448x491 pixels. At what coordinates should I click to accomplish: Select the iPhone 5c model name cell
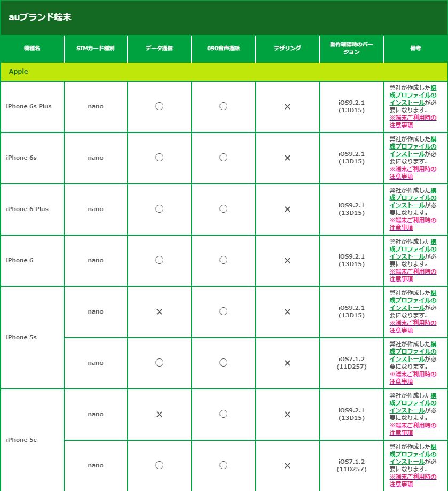pos(32,440)
